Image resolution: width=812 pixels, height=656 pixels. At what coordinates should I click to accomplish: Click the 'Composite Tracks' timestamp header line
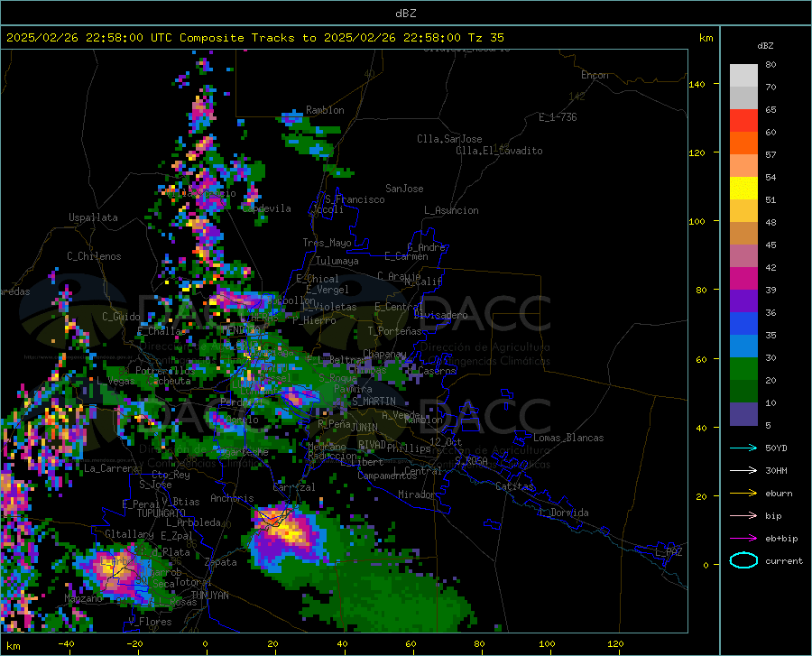(254, 38)
